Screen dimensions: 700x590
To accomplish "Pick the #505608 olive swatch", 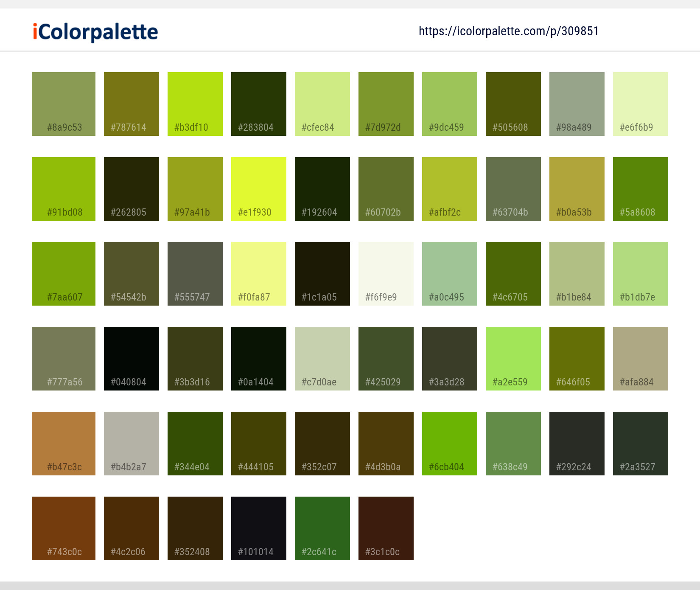I will click(513, 104).
